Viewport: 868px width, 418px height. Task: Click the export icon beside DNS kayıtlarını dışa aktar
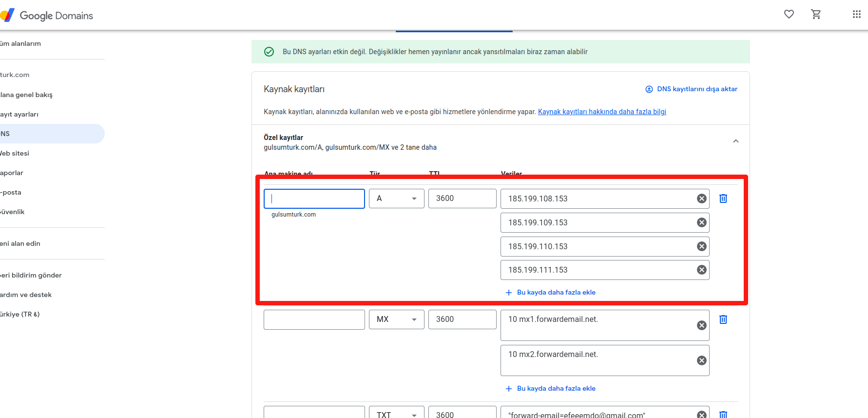click(x=649, y=89)
